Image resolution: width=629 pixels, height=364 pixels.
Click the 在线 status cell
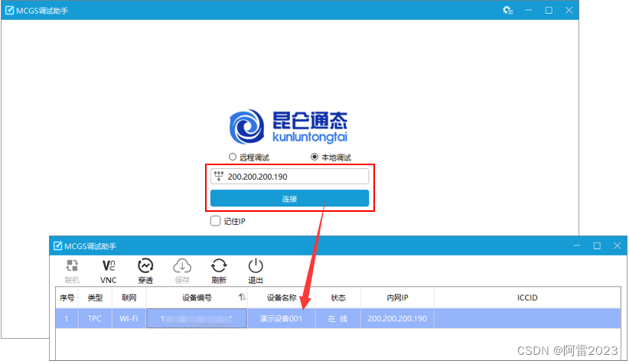[x=337, y=318]
